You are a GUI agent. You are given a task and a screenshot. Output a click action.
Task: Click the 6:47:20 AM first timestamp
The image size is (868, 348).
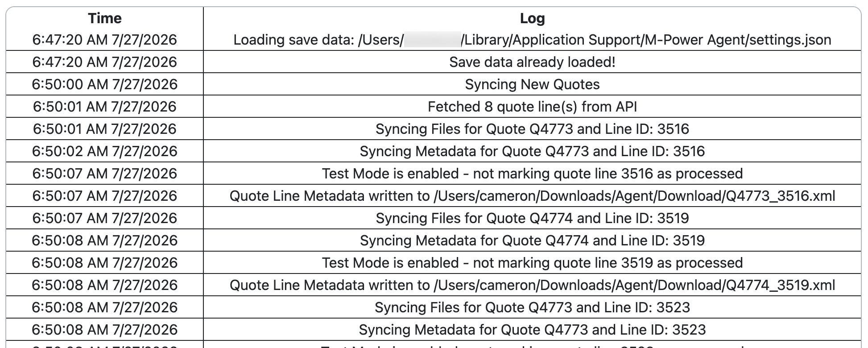pos(105,40)
